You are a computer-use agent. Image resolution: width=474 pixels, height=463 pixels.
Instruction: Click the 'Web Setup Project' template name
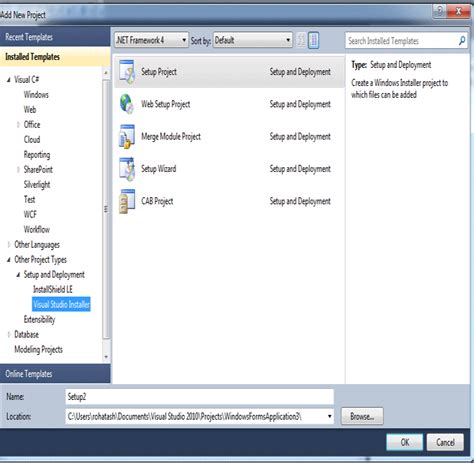(x=166, y=104)
